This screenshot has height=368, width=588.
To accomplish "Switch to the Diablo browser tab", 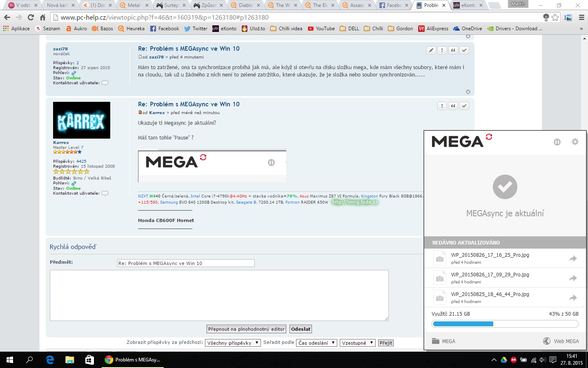I will 245,5.
